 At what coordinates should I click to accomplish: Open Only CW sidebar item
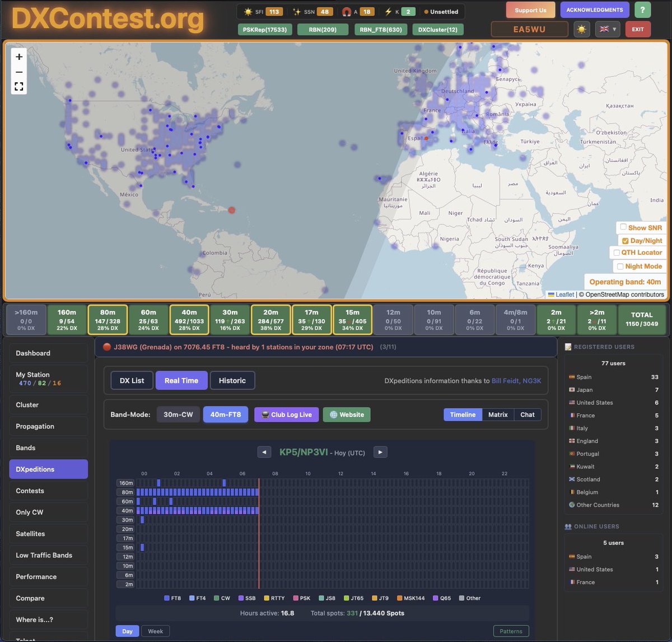(x=48, y=512)
